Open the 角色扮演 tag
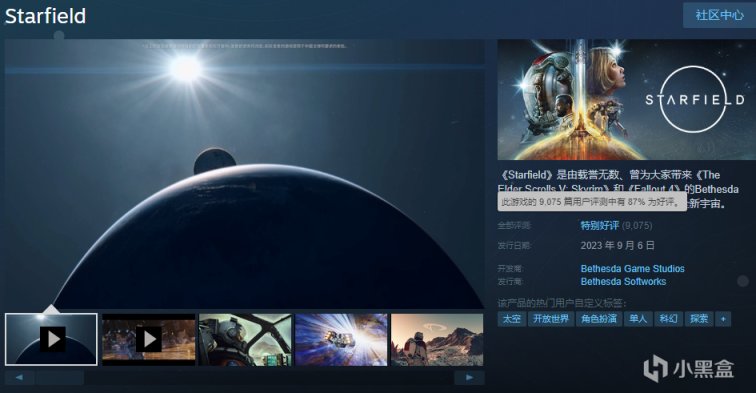The image size is (756, 393). (x=599, y=319)
